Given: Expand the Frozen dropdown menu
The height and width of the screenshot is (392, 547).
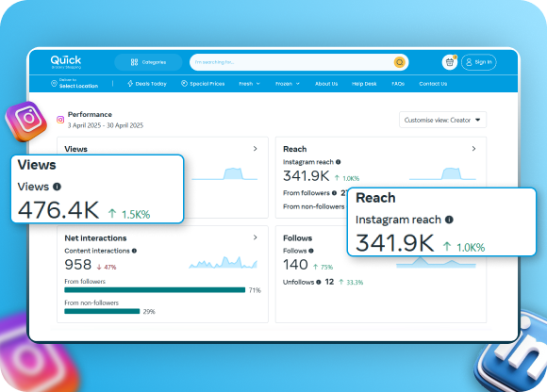Looking at the screenshot, I should [x=288, y=84].
